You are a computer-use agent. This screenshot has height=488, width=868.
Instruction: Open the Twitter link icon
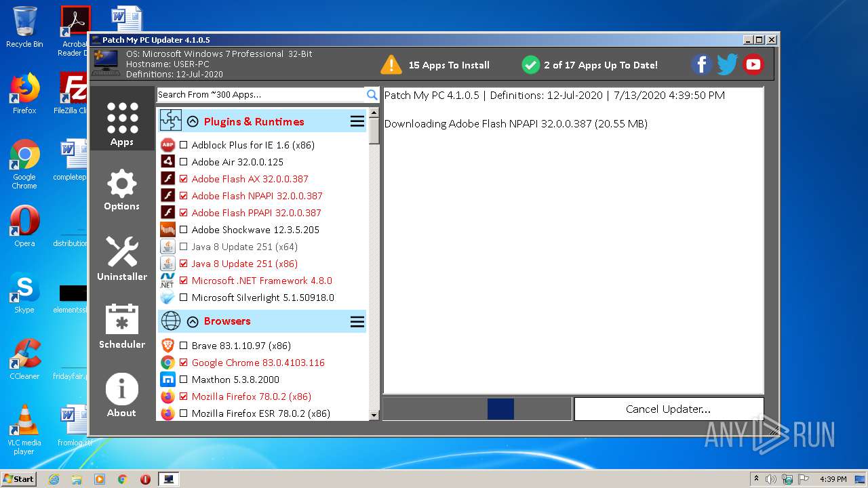pos(727,65)
